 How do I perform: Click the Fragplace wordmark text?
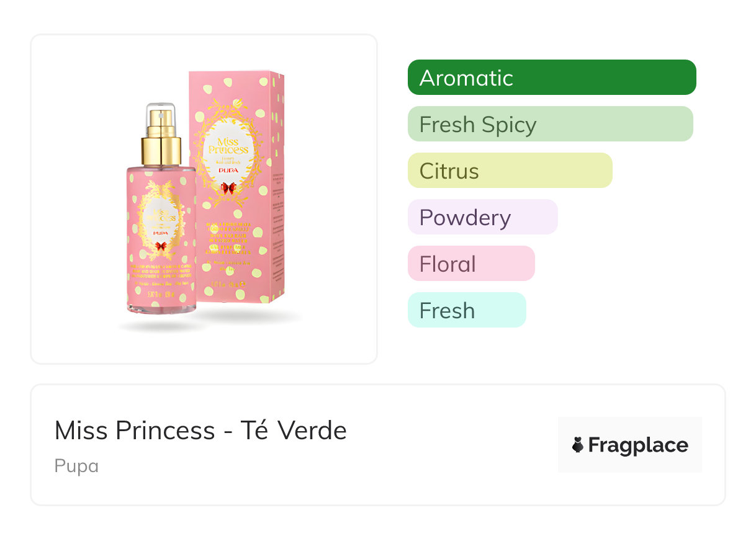pyautogui.click(x=638, y=445)
